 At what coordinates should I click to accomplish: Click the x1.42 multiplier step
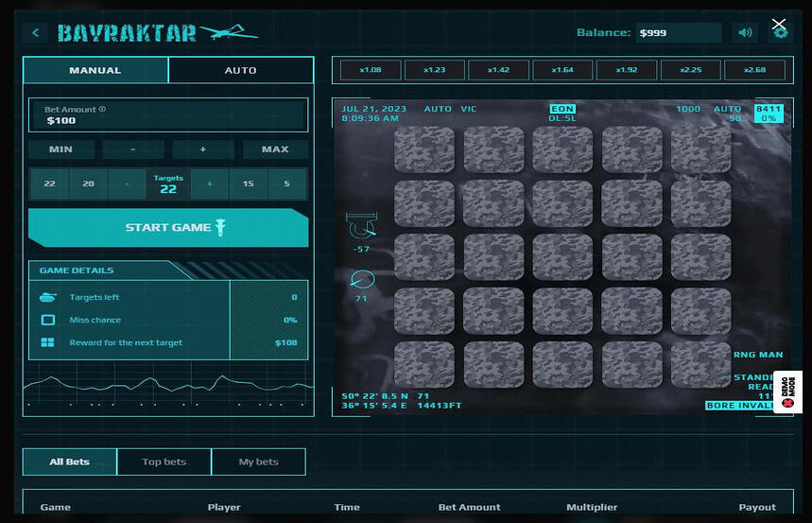tap(499, 70)
